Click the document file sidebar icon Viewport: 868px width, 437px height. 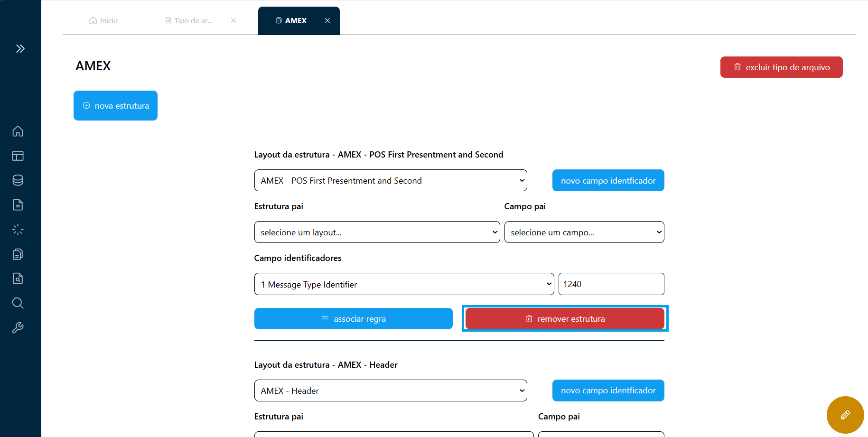pos(18,205)
